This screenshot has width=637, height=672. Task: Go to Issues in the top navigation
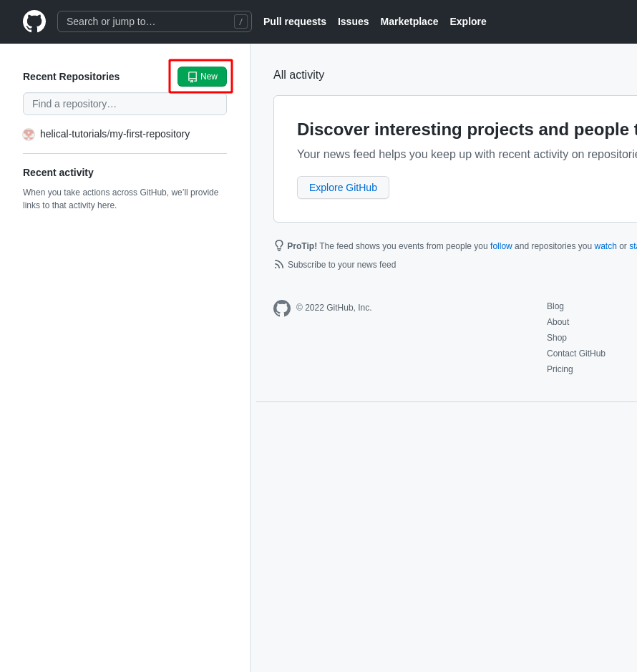click(354, 21)
